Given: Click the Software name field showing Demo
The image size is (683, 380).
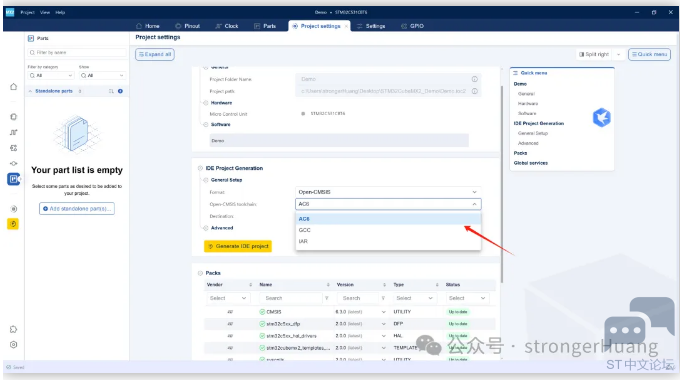Looking at the screenshot, I should point(339,141).
